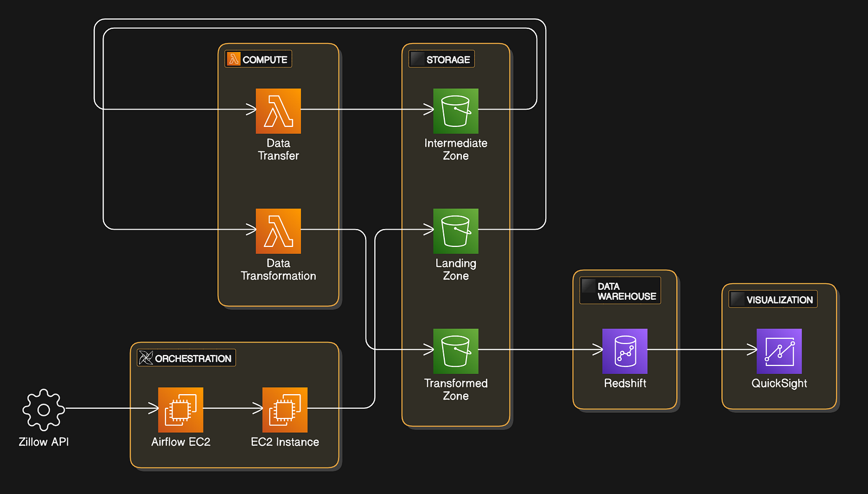868x494 pixels.
Task: Click the "Zillow API" label
Action: coord(44,442)
